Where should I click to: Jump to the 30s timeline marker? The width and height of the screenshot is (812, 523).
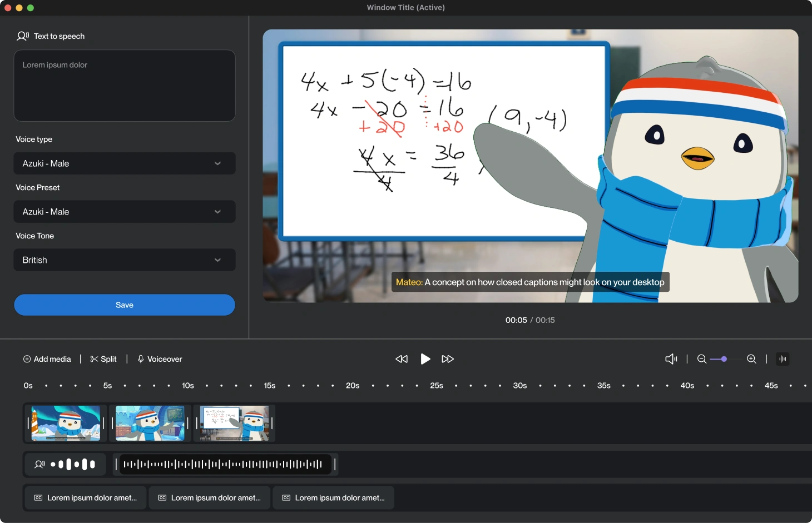tap(520, 386)
